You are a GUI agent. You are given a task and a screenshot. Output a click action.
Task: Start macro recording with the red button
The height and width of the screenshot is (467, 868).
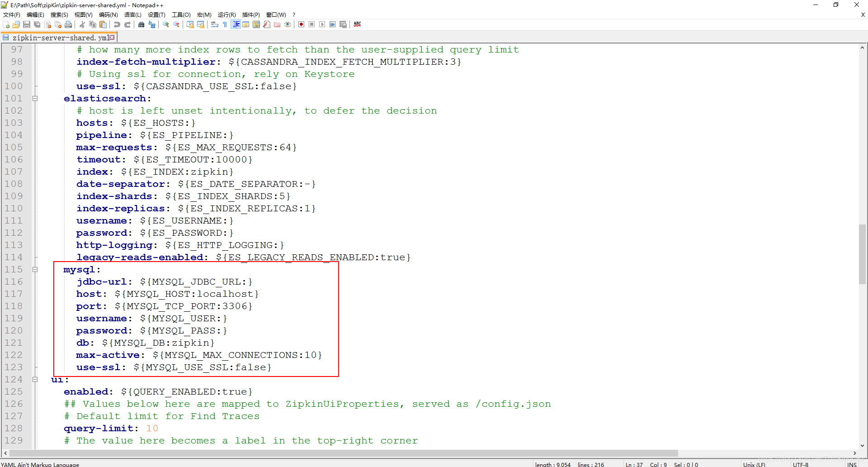pos(302,24)
